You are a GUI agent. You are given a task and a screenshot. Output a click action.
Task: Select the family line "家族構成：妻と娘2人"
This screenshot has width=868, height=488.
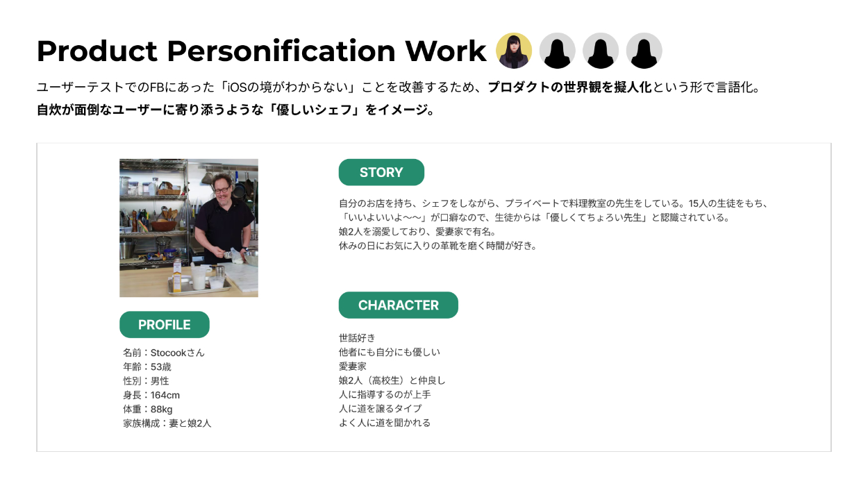point(167,423)
